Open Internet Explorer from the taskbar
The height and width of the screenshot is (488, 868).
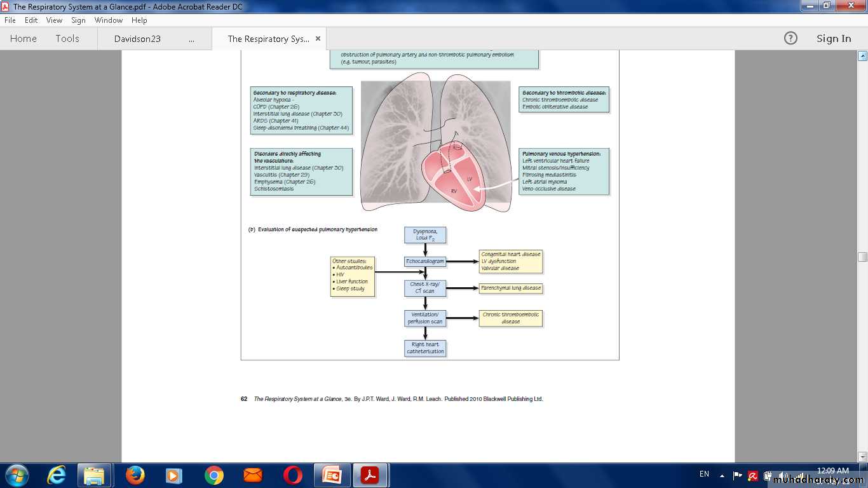coord(57,475)
